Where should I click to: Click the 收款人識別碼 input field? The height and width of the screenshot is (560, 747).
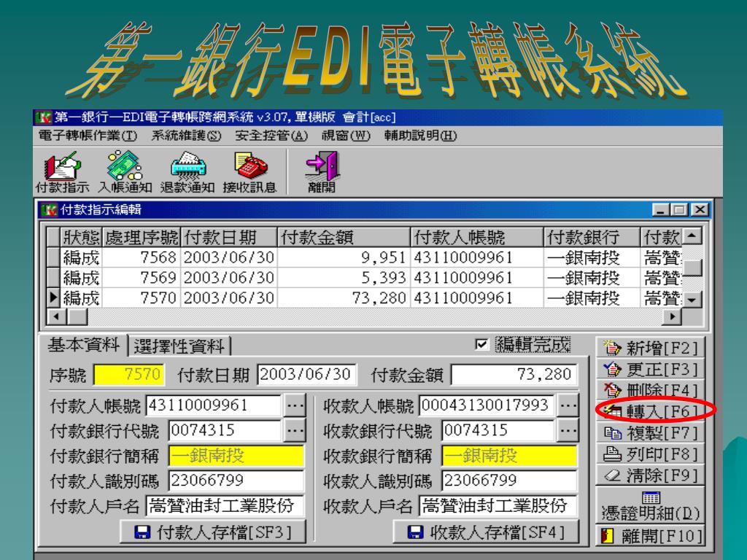tap(509, 481)
